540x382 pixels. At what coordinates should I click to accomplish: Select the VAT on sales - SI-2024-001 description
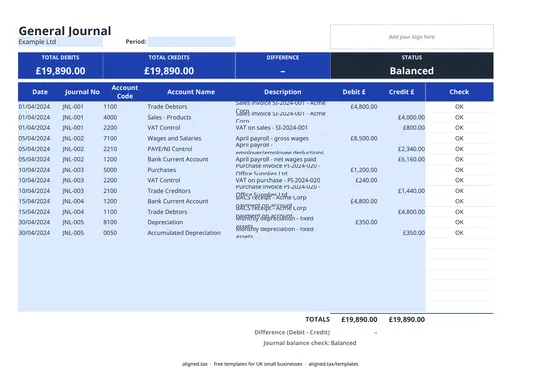tap(271, 128)
